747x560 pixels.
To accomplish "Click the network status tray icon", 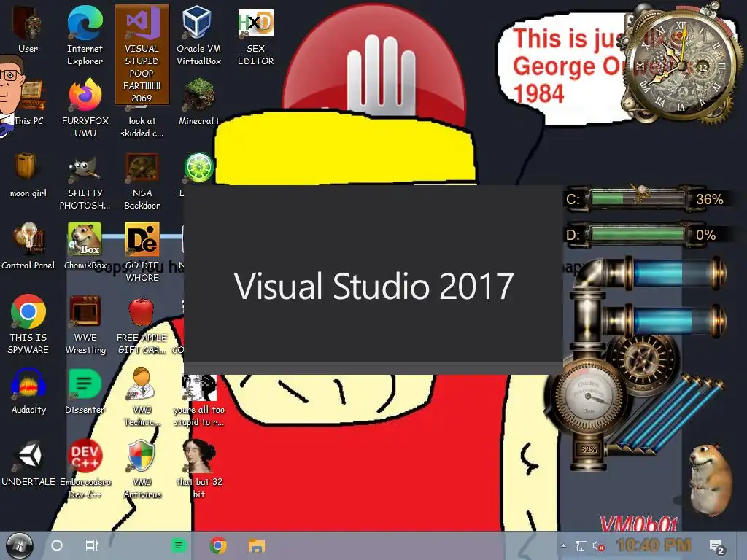I will (x=581, y=545).
